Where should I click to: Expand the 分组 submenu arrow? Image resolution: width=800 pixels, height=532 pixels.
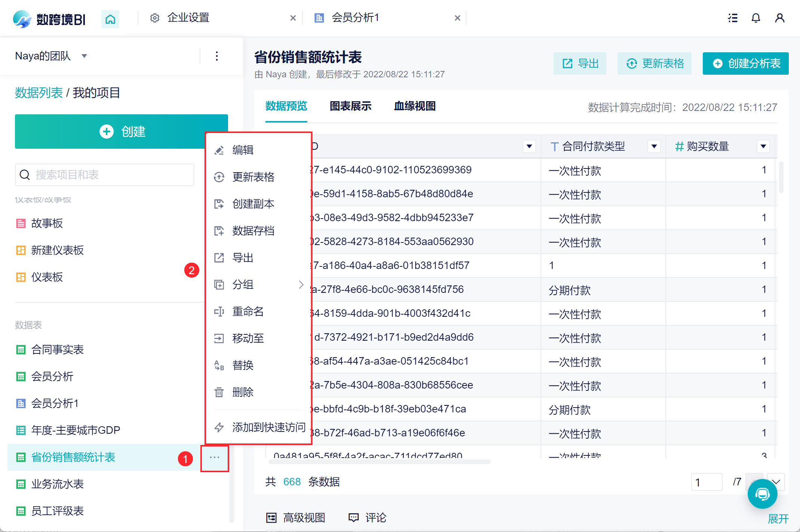[x=301, y=285]
